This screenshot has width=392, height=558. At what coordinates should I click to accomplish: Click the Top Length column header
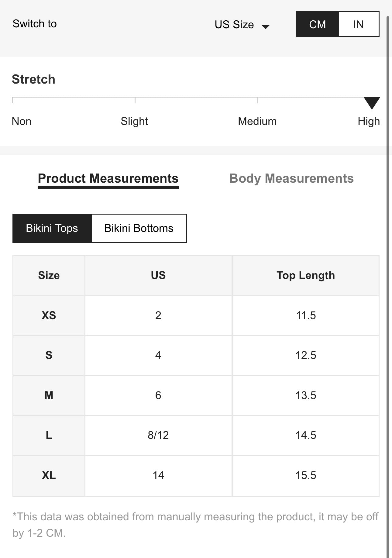pos(306,275)
